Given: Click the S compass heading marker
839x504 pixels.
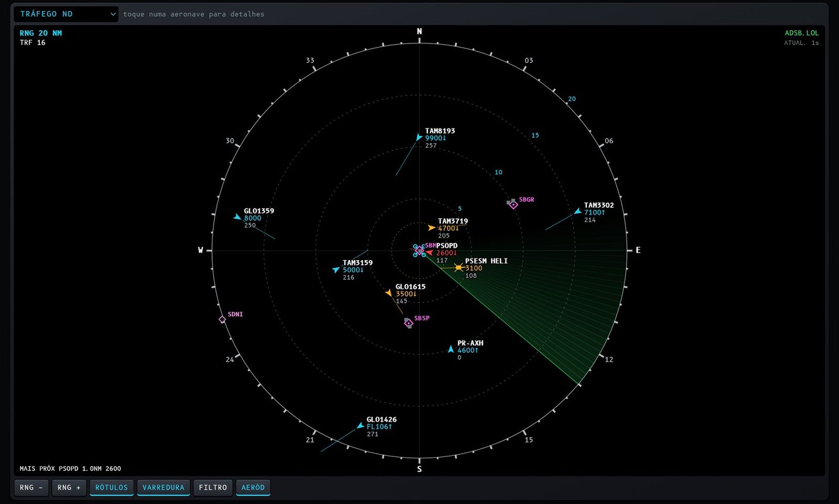Looking at the screenshot, I should click(x=419, y=469).
